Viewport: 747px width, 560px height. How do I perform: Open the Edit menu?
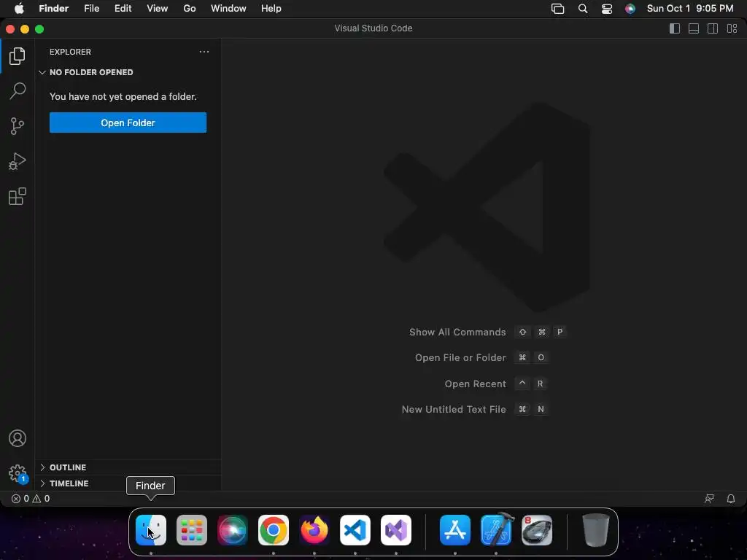point(123,9)
